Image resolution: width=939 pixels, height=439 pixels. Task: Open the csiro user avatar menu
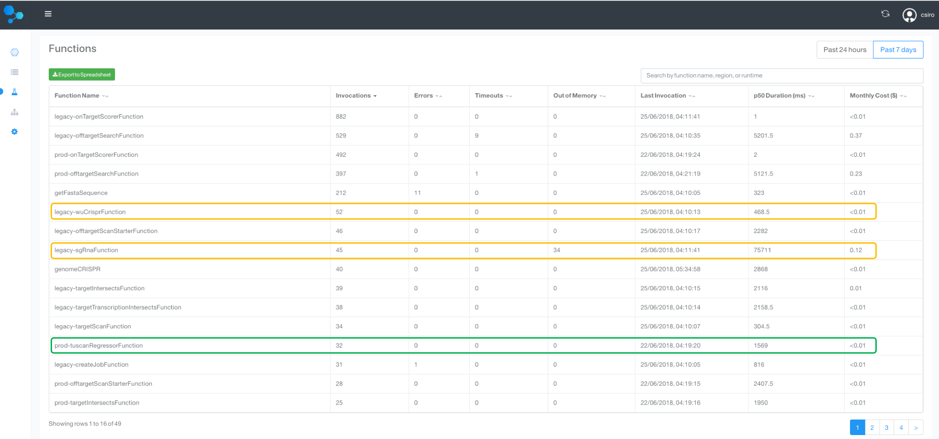coord(909,15)
